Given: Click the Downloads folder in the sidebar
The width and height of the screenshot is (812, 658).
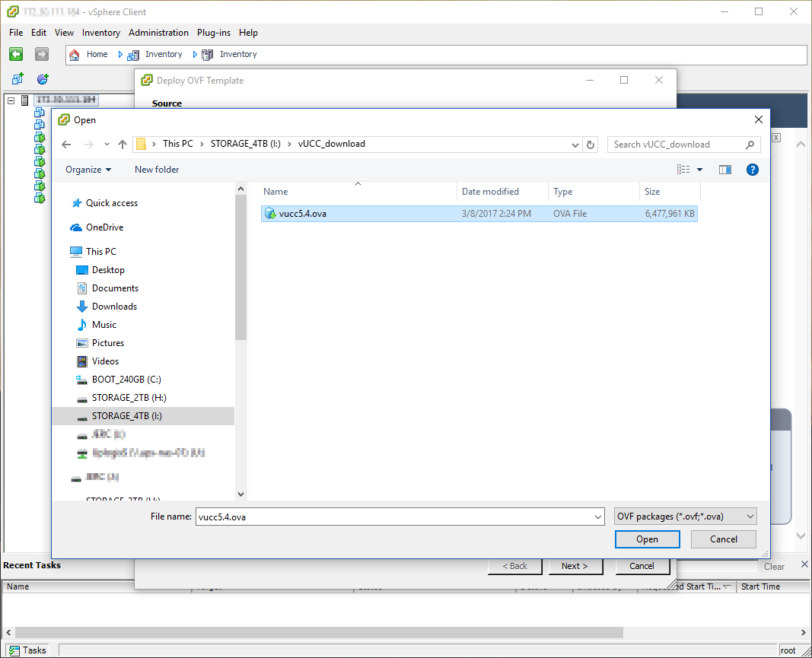Looking at the screenshot, I should tap(114, 307).
